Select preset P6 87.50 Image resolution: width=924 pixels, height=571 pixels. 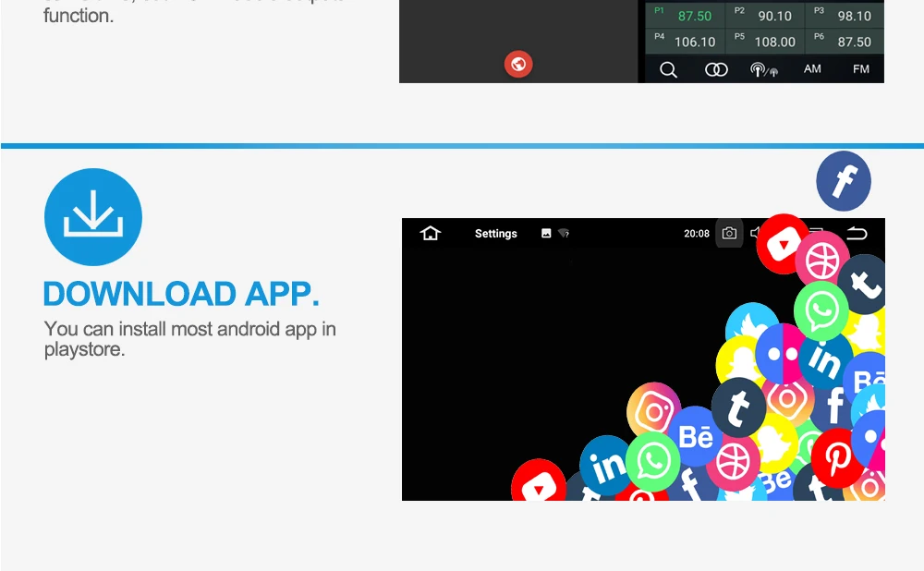click(x=845, y=42)
